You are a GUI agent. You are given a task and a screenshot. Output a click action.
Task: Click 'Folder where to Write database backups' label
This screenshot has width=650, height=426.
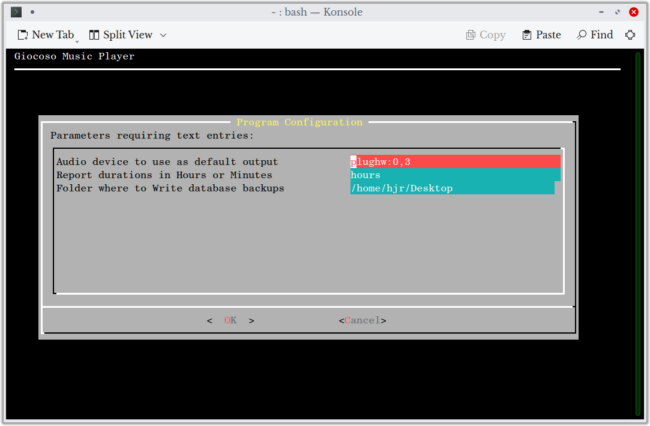click(x=170, y=188)
